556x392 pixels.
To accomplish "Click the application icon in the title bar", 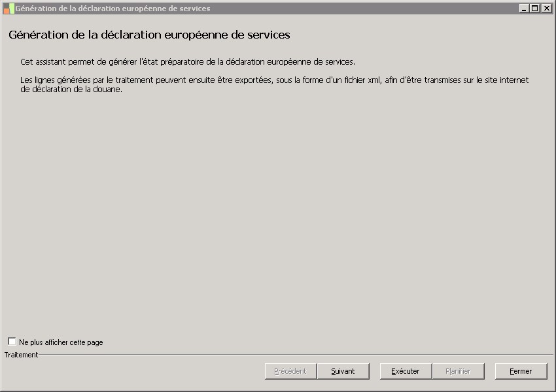I will (9, 8).
